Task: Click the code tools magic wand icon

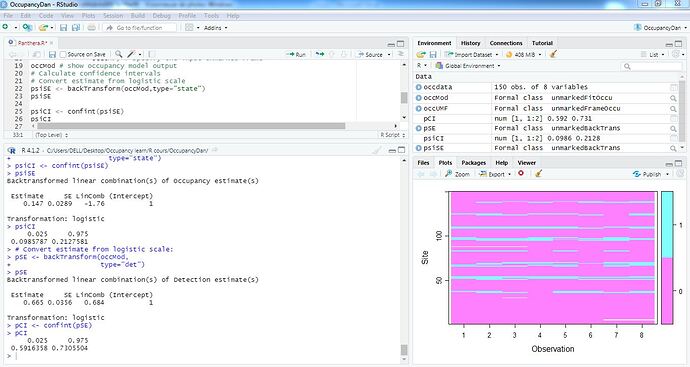Action: tap(131, 54)
